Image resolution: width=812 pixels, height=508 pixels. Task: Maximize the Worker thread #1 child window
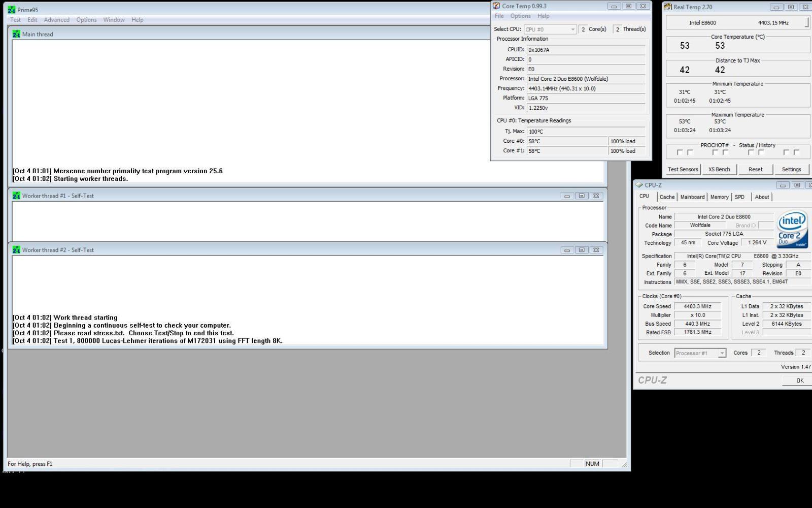tap(582, 196)
